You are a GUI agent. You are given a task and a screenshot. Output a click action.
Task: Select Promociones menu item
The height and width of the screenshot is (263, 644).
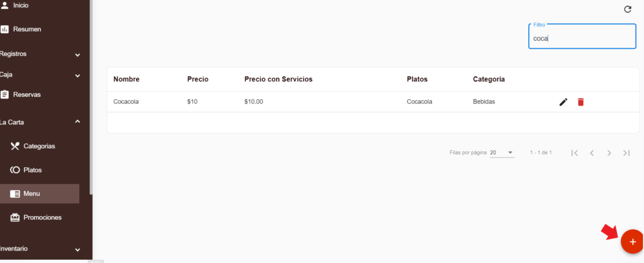coord(42,217)
